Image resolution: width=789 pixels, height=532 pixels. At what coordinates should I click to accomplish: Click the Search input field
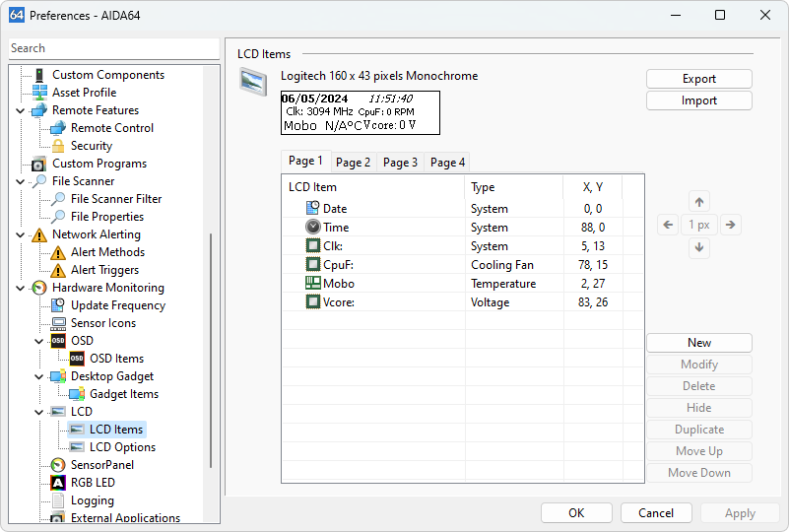click(x=113, y=48)
